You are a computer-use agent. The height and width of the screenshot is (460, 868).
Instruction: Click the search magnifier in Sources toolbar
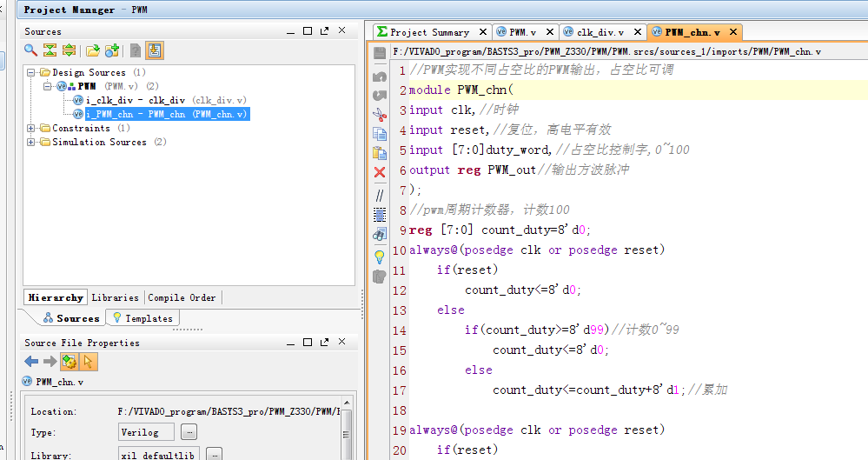click(30, 50)
